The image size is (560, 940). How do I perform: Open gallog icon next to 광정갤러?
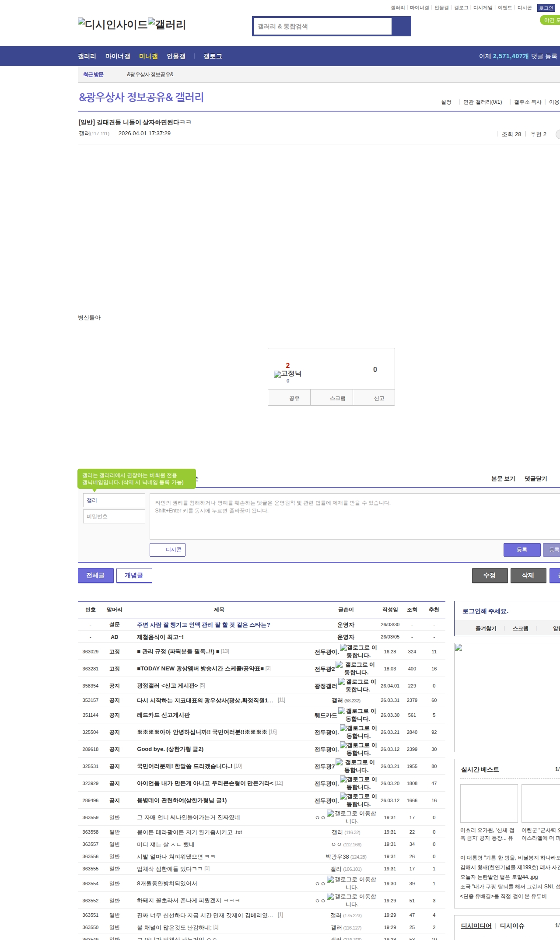click(x=342, y=682)
